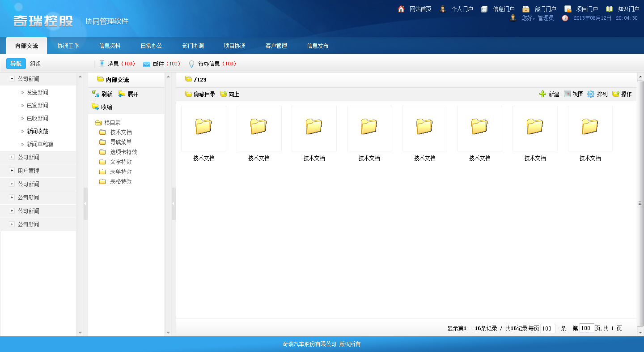Click the 内部交流 tree panel header
Image resolution: width=644 pixels, height=352 pixels.
point(117,80)
